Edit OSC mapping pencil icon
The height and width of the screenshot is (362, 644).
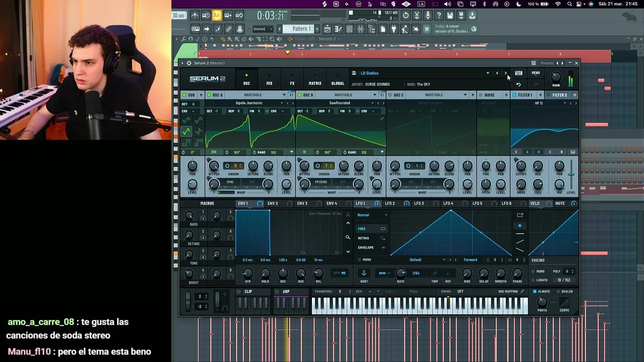coord(522,291)
